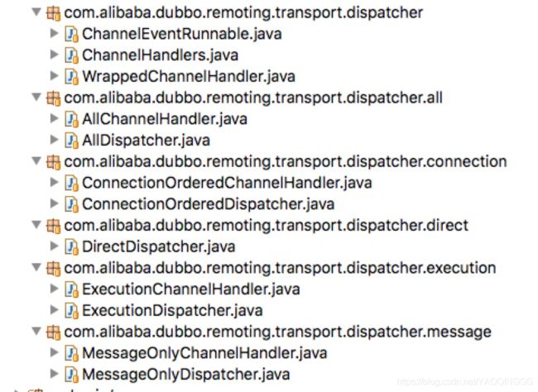
Task: Click the DirectDispatcher.java file icon
Action: (71, 247)
